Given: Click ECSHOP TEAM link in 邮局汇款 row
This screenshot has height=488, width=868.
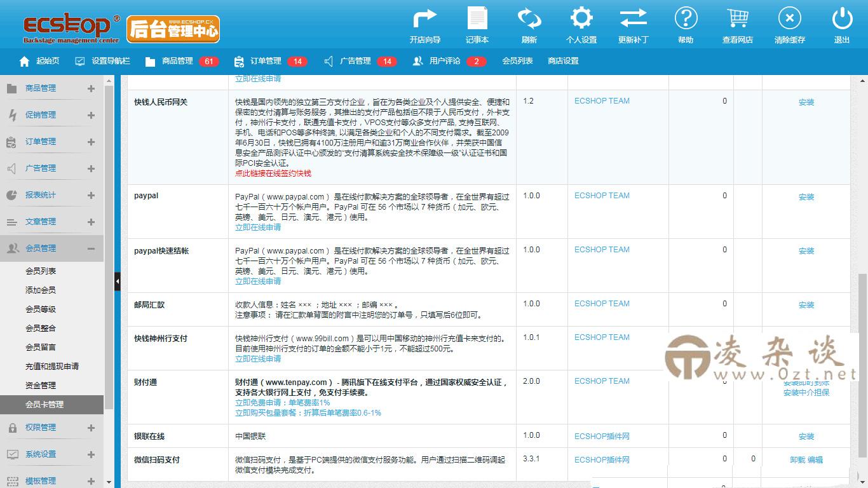Looking at the screenshot, I should (602, 304).
